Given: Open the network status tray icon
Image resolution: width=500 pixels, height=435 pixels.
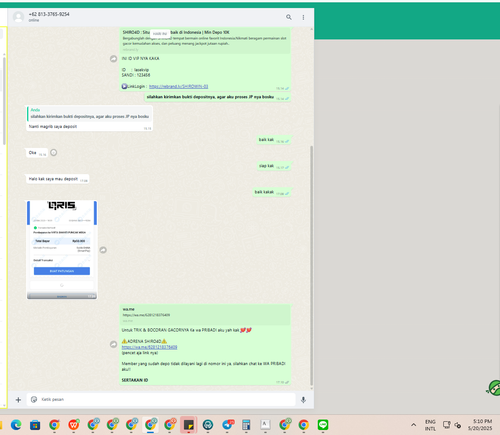Looking at the screenshot, I should [x=447, y=425].
